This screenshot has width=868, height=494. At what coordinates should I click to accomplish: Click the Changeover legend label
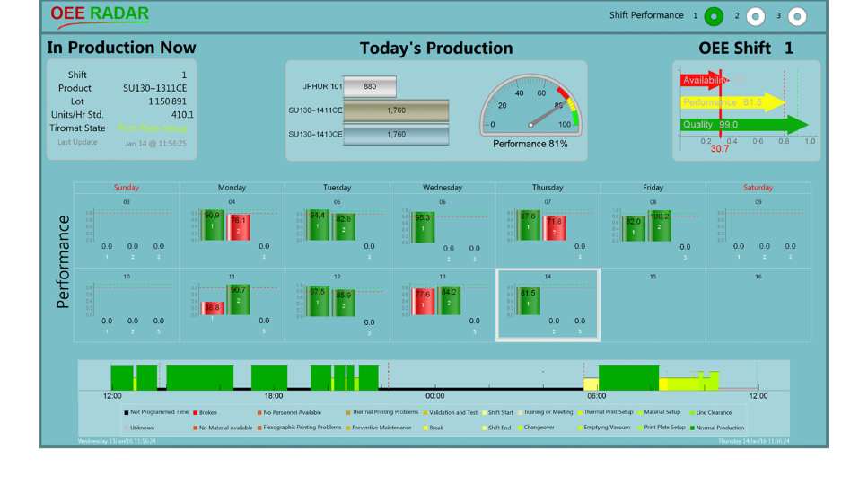pyautogui.click(x=539, y=428)
